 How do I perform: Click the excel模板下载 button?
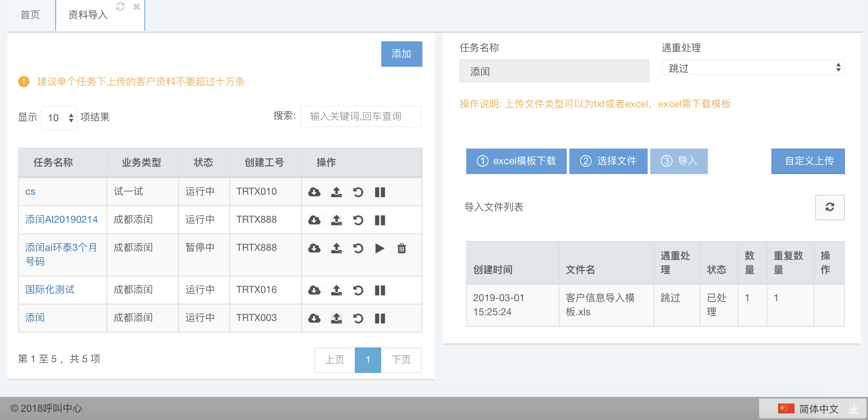tap(516, 161)
